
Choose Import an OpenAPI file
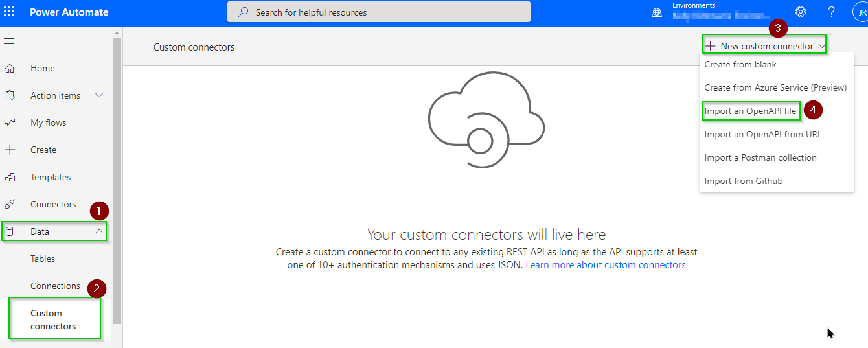click(750, 111)
